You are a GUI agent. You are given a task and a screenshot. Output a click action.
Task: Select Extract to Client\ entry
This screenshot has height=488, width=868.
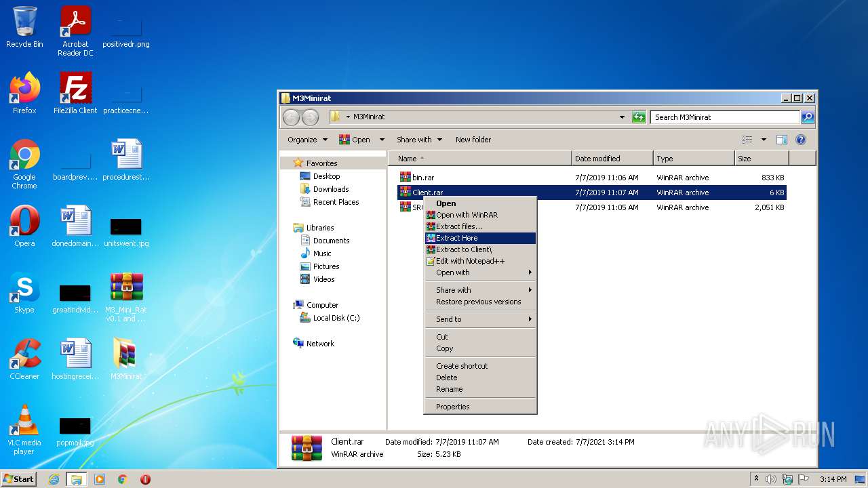480,249
